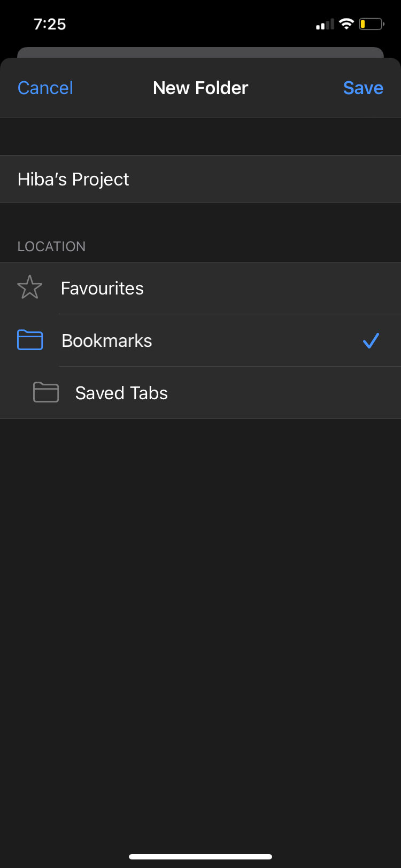Tap the Saved Tabs folder icon
Image resolution: width=401 pixels, height=868 pixels.
pyautogui.click(x=45, y=392)
